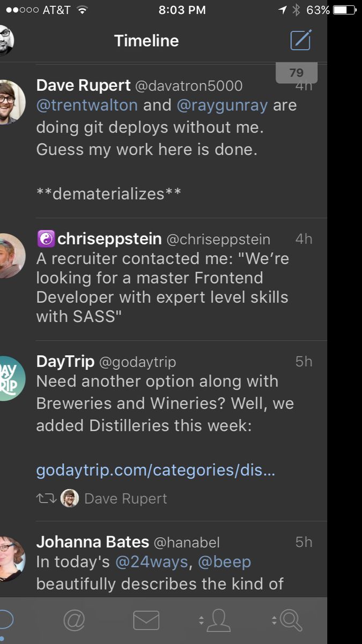The width and height of the screenshot is (362, 644).
Task: Tap the small Dave Rupert retweeter avatar
Action: coord(70,499)
